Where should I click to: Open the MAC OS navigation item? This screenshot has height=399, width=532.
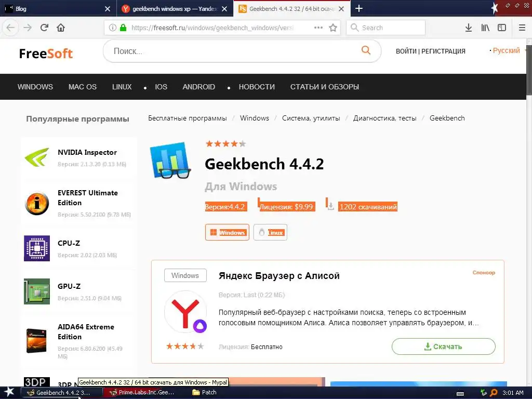83,87
